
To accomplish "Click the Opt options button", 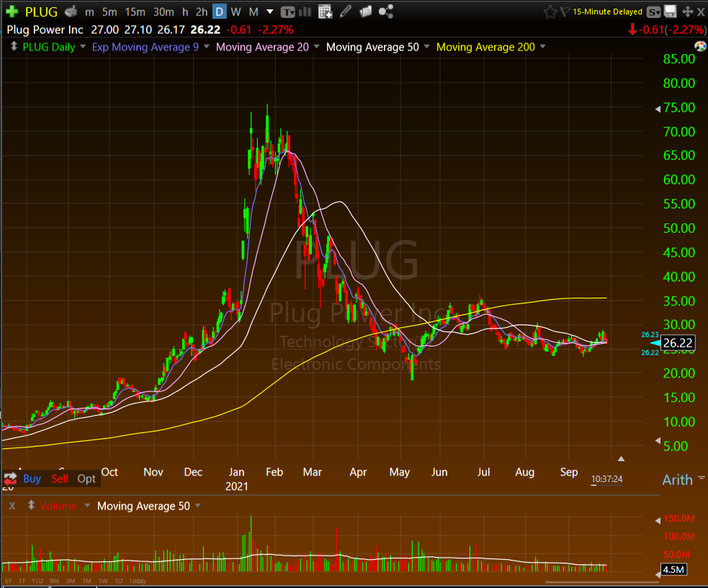I will (86, 478).
